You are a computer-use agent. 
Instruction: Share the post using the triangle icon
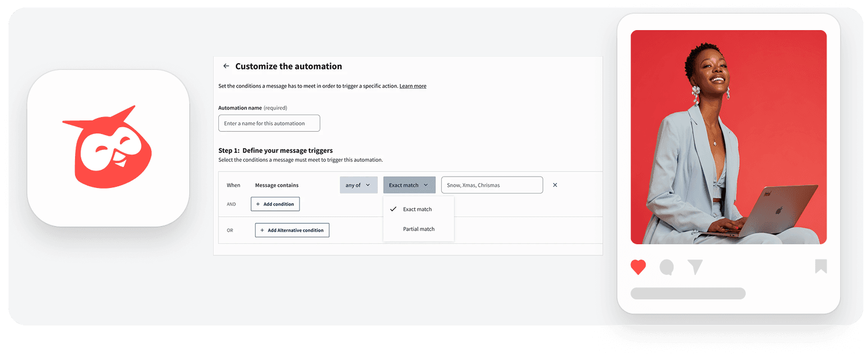(695, 267)
